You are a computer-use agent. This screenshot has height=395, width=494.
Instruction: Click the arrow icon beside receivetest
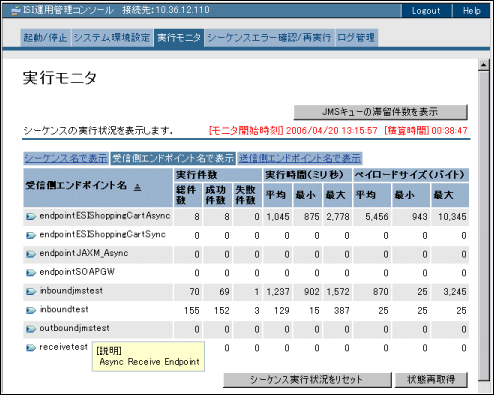[x=31, y=348]
